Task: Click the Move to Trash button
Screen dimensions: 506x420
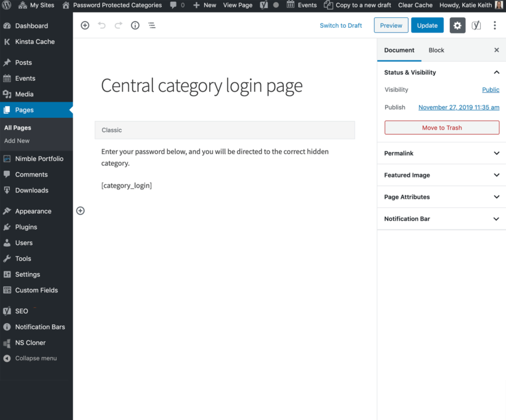Action: click(442, 127)
